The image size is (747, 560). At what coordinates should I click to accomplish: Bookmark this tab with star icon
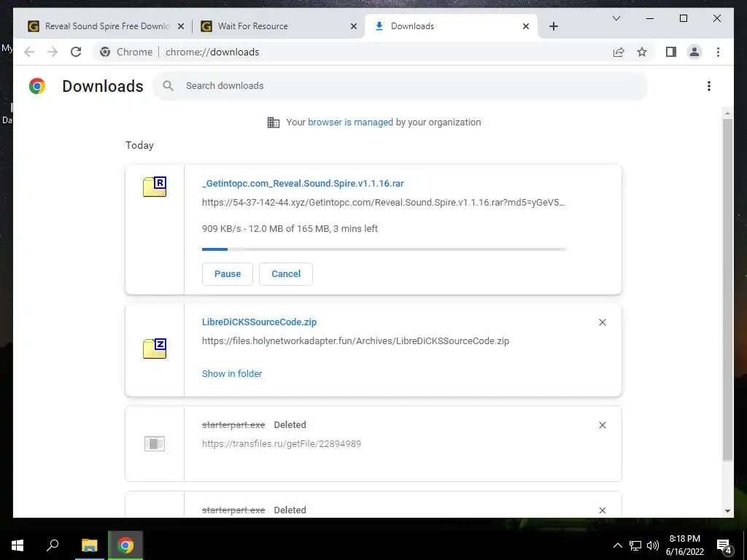click(x=642, y=52)
